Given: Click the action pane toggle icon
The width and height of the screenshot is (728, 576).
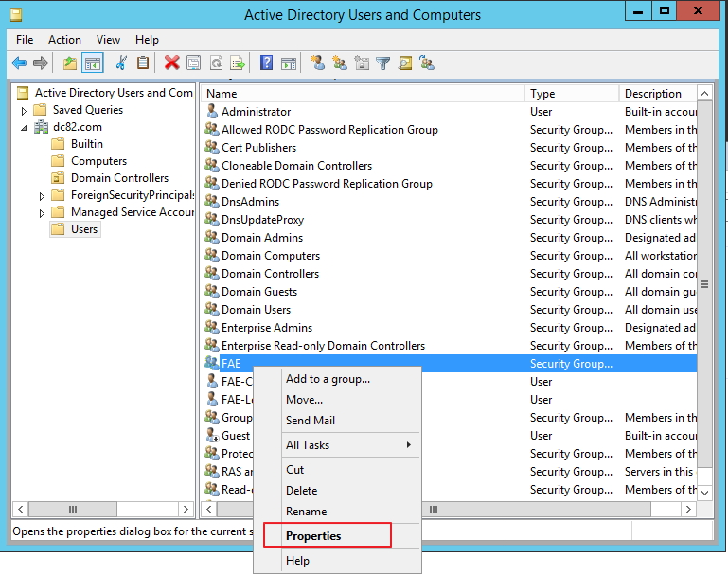Looking at the screenshot, I should (289, 63).
